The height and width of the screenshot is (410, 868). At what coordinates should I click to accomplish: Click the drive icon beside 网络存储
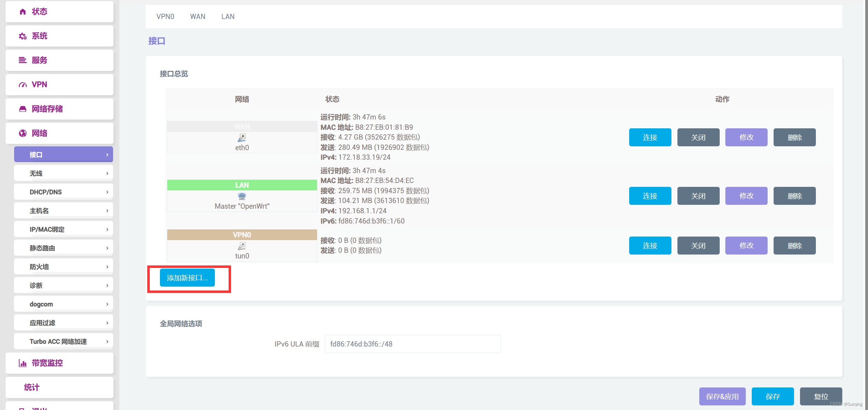(23, 109)
